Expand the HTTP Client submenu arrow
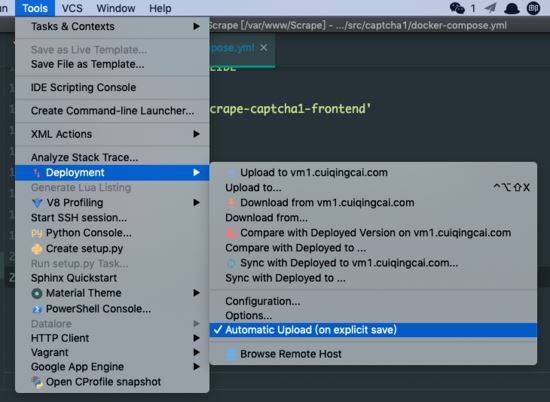Screen dimensions: 550x402 pos(196,338)
